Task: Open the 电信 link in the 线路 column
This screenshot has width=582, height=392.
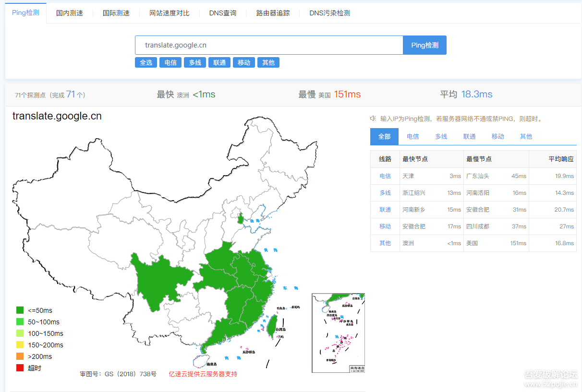Action: tap(385, 176)
